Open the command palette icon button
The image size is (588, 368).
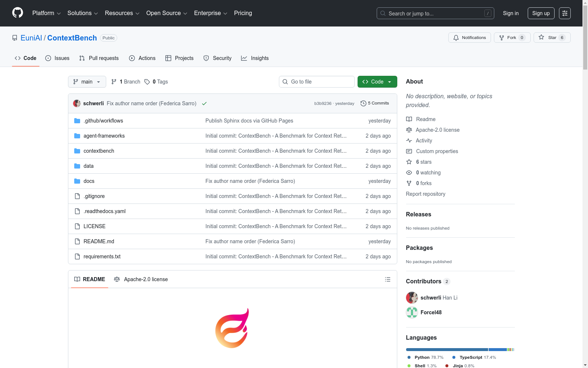[x=565, y=13]
